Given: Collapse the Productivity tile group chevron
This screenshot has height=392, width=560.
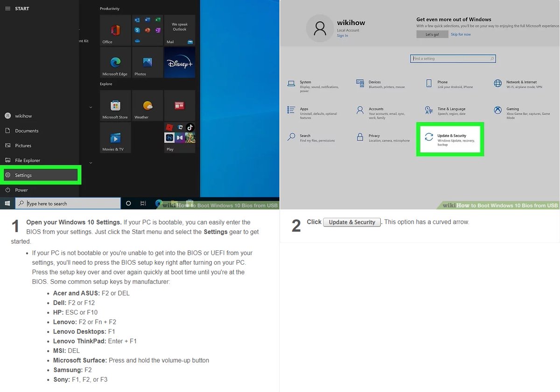Looking at the screenshot, I should (91, 107).
